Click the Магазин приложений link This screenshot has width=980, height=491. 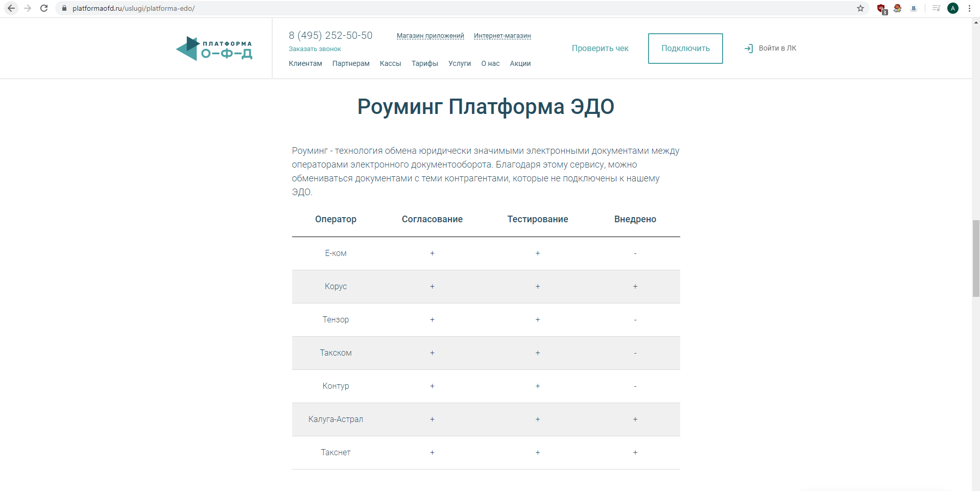431,36
